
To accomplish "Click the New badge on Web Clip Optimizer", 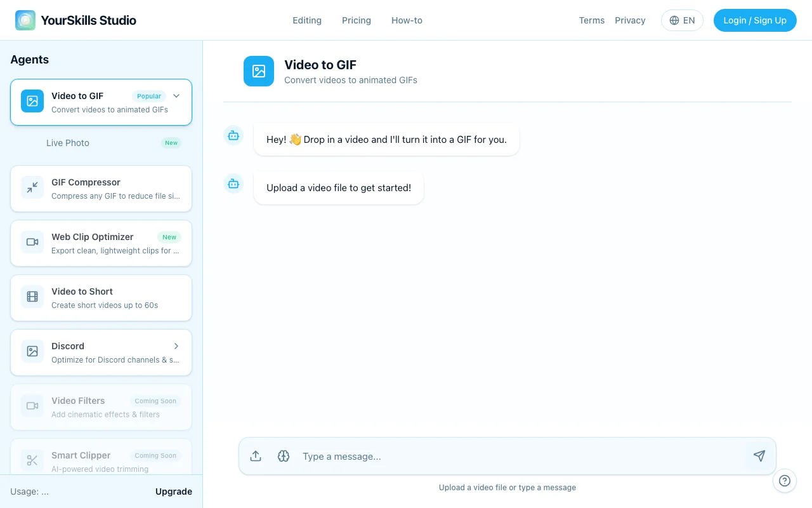I will (169, 237).
